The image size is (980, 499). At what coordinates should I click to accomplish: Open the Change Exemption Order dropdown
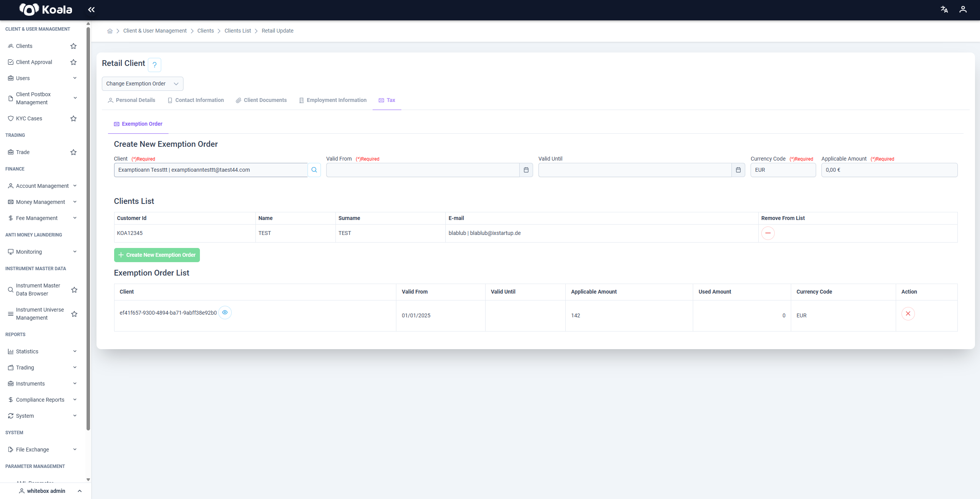pos(142,84)
